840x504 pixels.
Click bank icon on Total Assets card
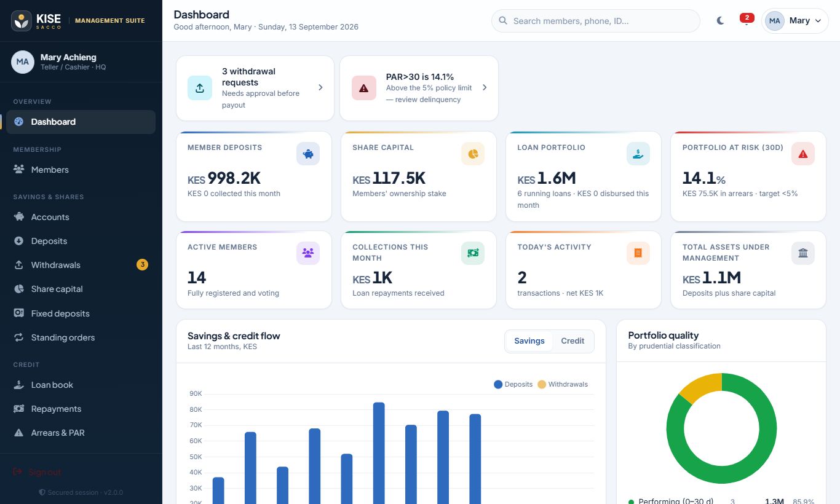click(x=803, y=253)
